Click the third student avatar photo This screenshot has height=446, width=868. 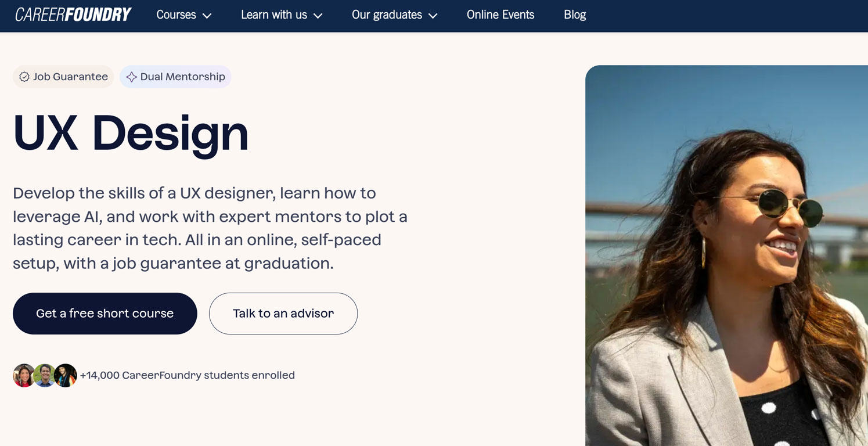click(x=66, y=375)
